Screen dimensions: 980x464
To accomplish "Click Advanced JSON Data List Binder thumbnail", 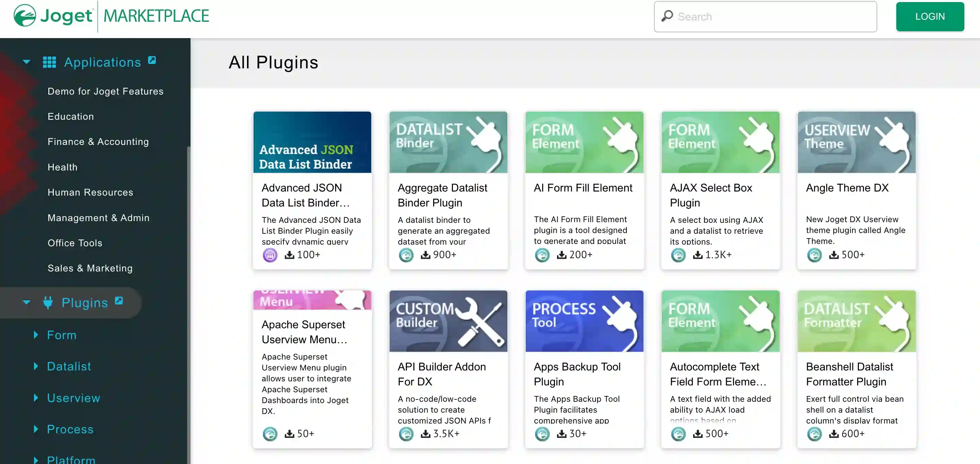I will pos(312,142).
